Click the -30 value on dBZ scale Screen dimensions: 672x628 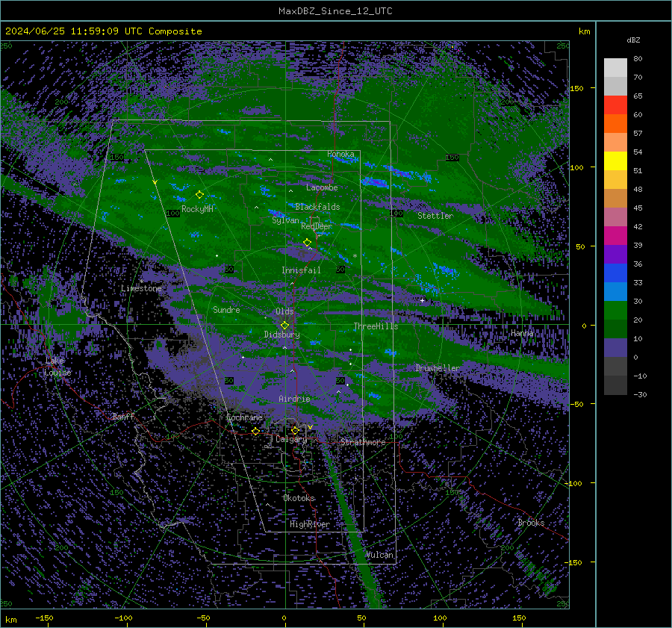point(640,394)
